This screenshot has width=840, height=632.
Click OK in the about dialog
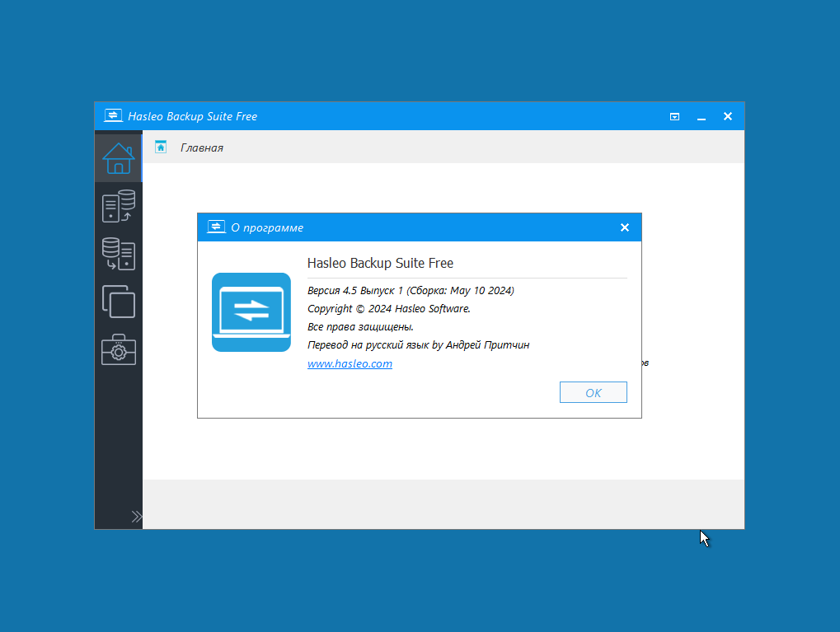click(593, 392)
